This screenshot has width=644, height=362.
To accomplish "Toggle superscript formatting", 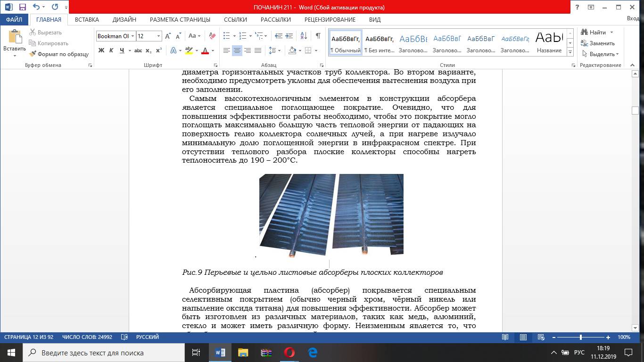I will coord(159,50).
